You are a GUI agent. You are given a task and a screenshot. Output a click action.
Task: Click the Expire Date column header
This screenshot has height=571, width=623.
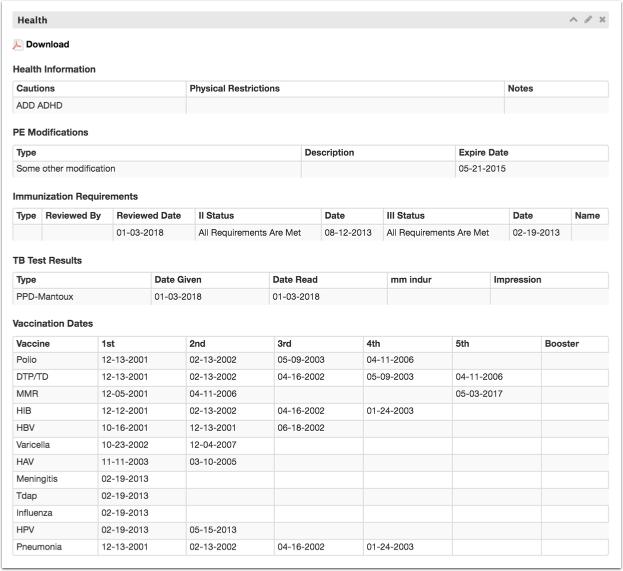click(483, 153)
